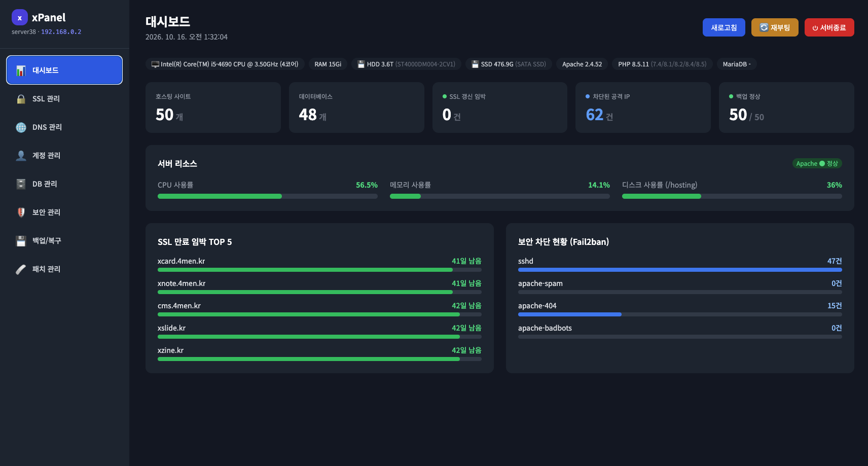This screenshot has width=868, height=466.
Task: Open the 대시보드 menu item
Action: coord(64,70)
